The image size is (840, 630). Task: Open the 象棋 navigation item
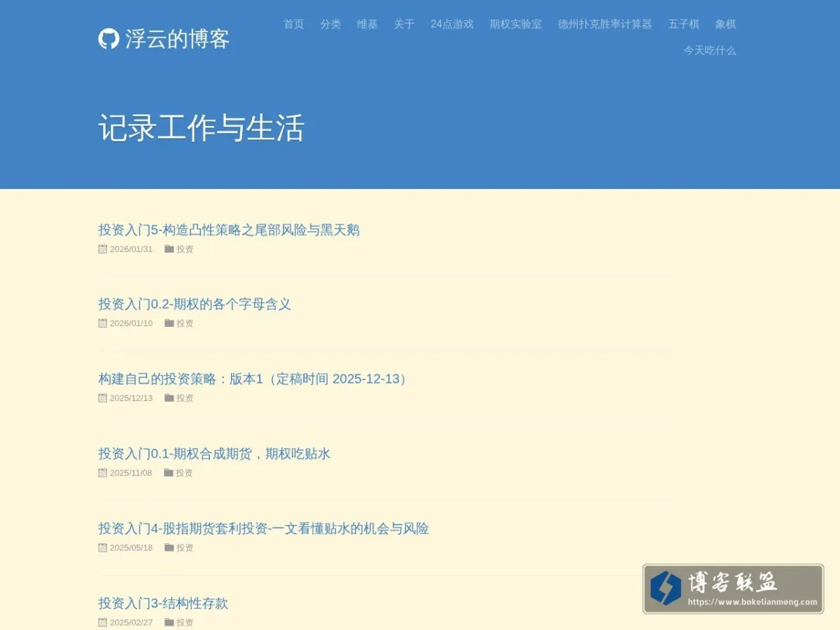coord(726,24)
